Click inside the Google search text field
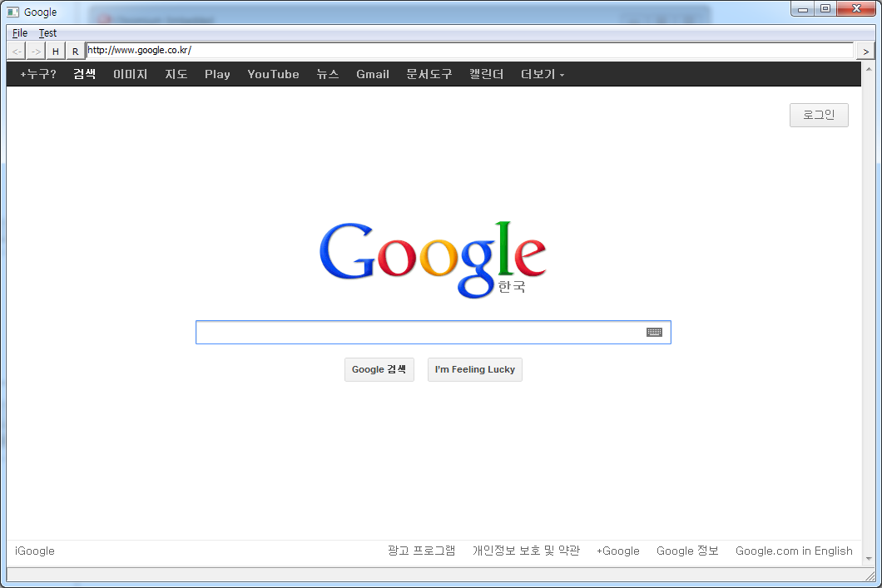882x588 pixels. [x=420, y=333]
